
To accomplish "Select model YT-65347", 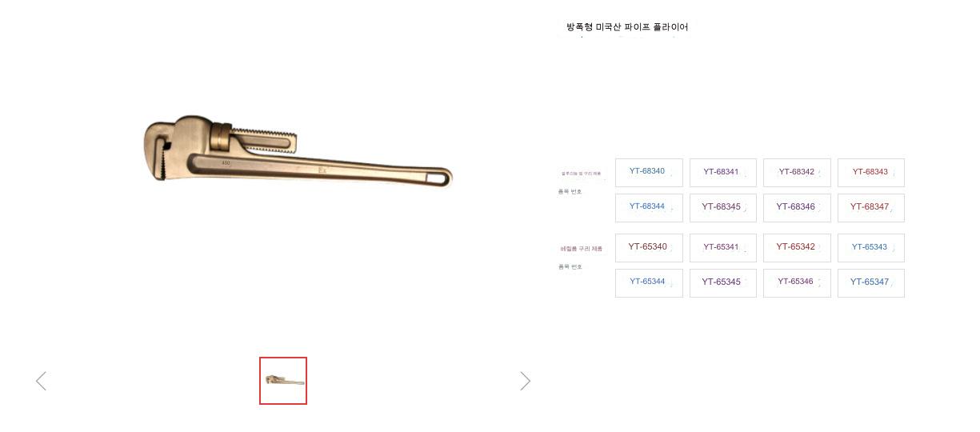I will click(870, 282).
